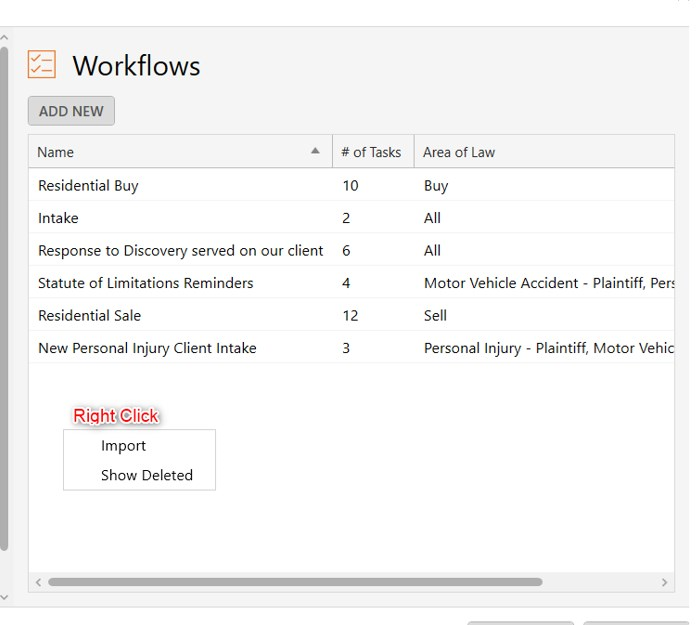Click the ADD NEW button

tap(71, 111)
